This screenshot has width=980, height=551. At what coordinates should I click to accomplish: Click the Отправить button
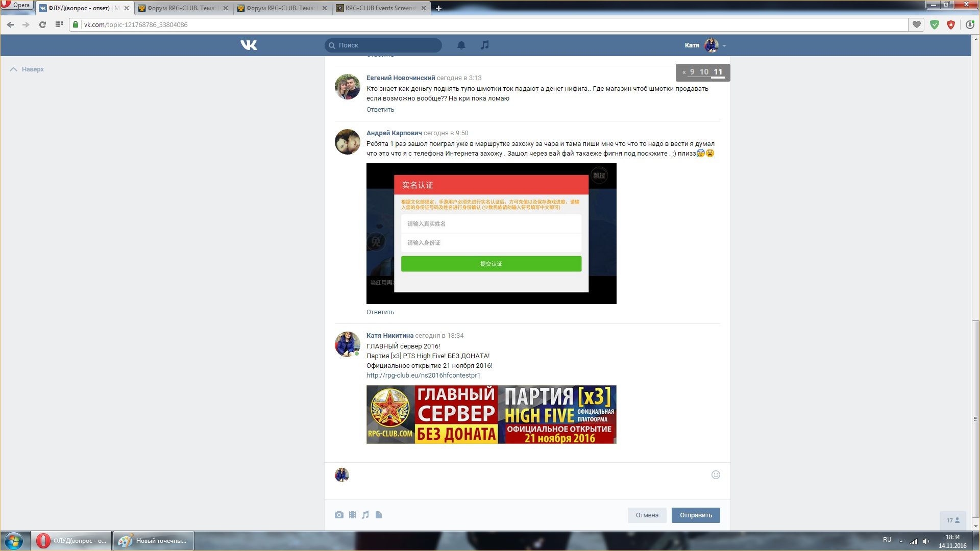point(696,515)
